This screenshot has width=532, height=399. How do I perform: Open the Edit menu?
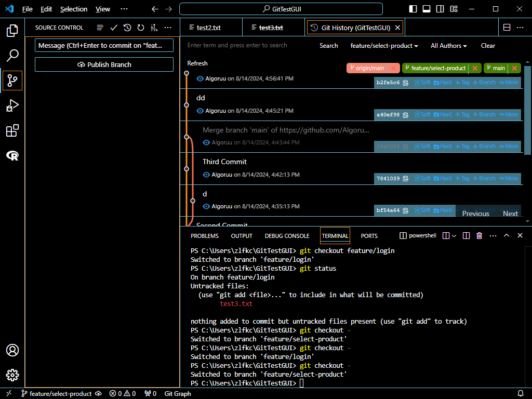click(46, 9)
